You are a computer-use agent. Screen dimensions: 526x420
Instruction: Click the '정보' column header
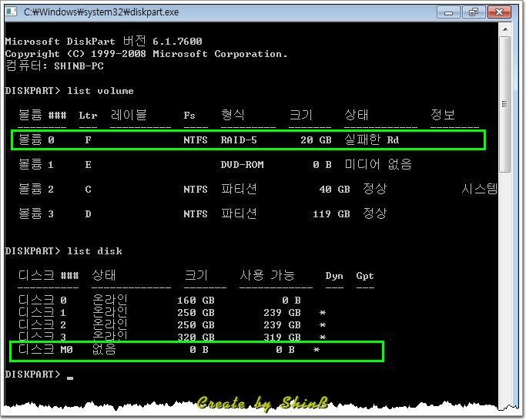(x=443, y=115)
